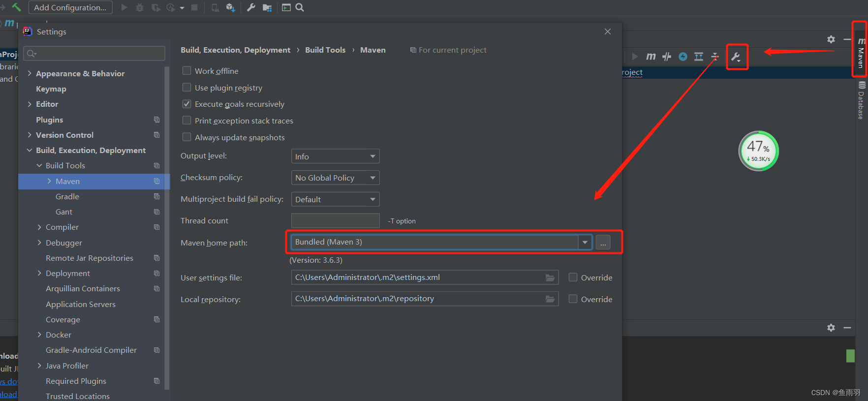Click the Run with Coverage icon
The image size is (868, 401).
(x=155, y=7)
